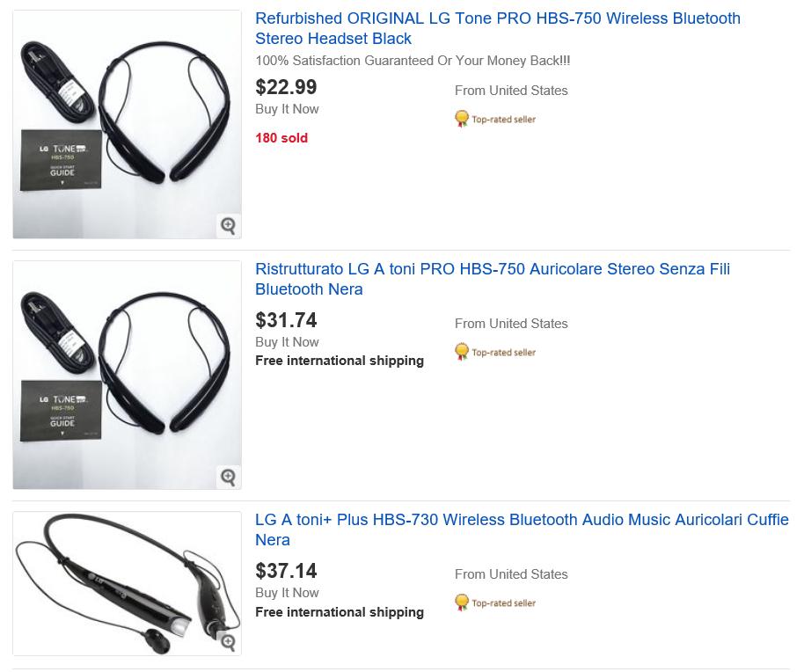Click Top-rated seller ribbon on $31.74 listing
Image resolution: width=804 pixels, height=672 pixels.
pyautogui.click(x=495, y=352)
